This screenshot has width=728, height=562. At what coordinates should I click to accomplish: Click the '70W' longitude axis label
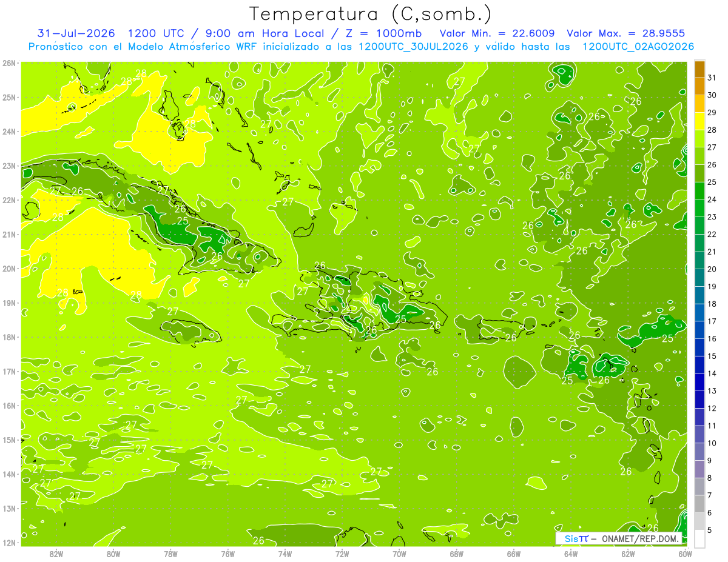pyautogui.click(x=399, y=554)
